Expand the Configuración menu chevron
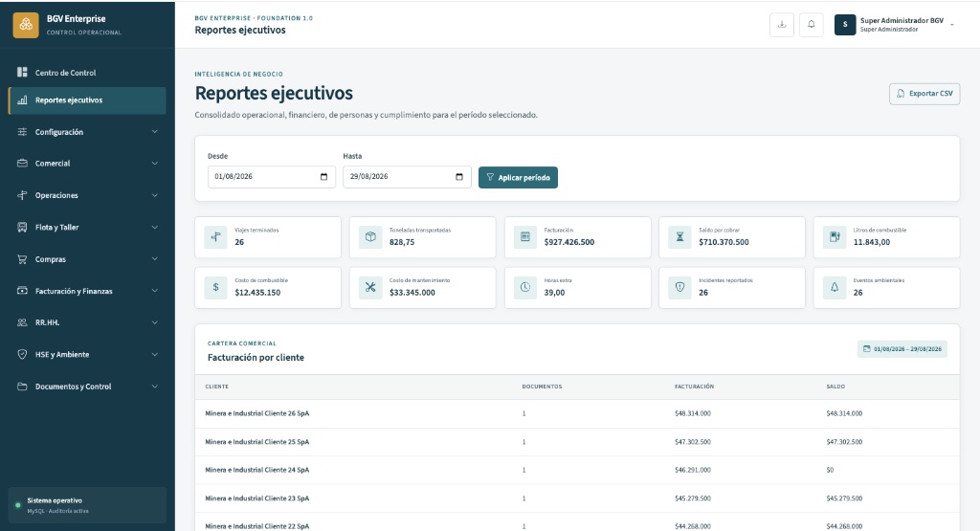The height and width of the screenshot is (531, 980). tap(154, 132)
